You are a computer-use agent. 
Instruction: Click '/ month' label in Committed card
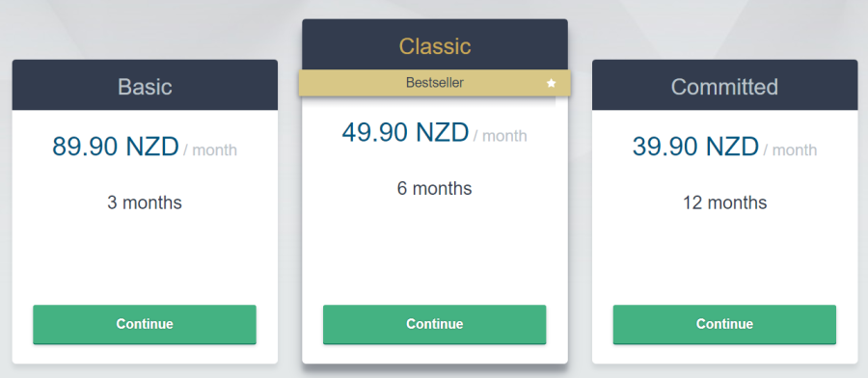coord(790,150)
